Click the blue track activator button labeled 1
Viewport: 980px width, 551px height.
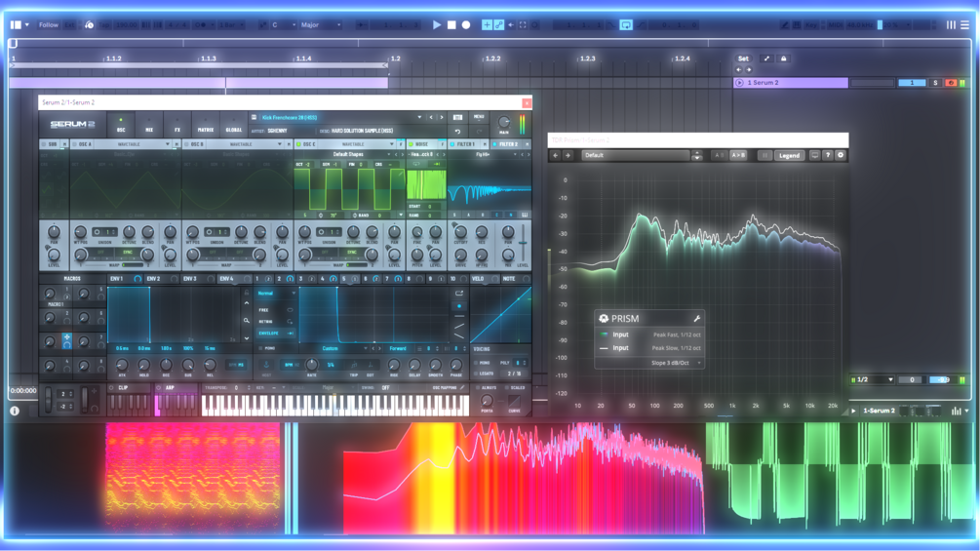(912, 83)
